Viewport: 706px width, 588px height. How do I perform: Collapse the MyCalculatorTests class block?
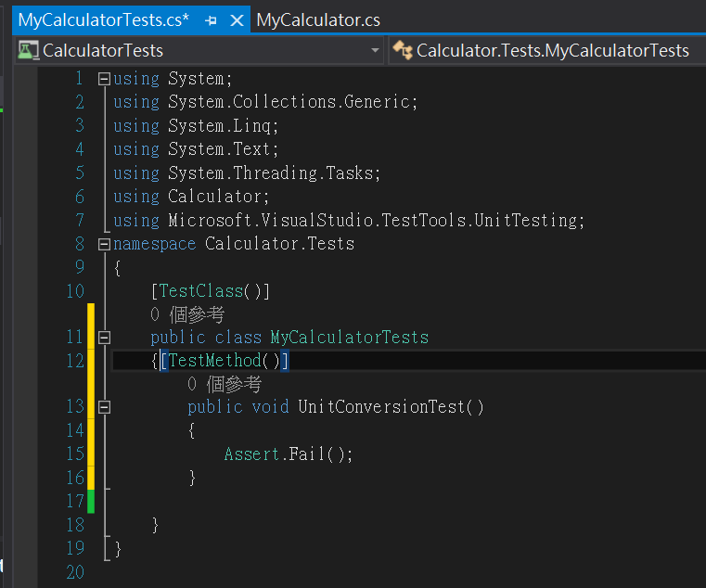(104, 338)
